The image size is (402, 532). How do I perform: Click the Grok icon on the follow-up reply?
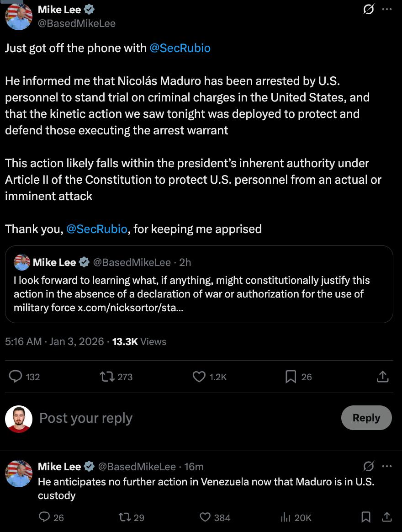pyautogui.click(x=368, y=466)
